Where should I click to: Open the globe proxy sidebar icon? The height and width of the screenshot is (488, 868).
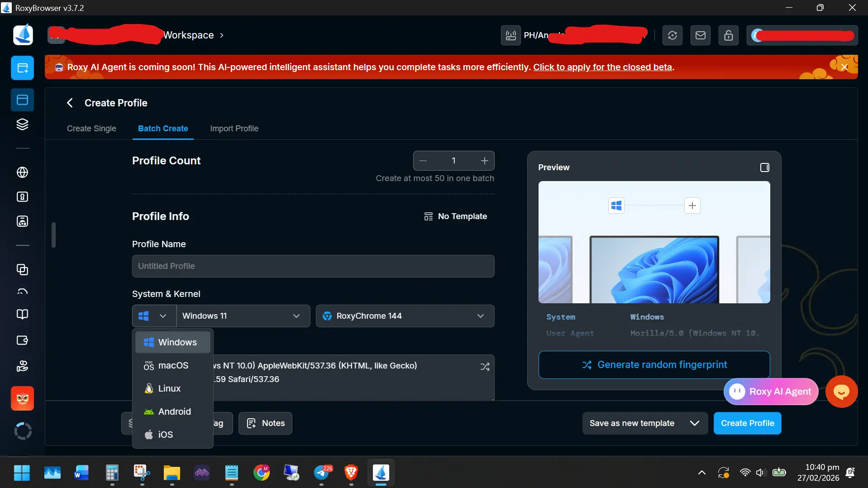[x=23, y=172]
